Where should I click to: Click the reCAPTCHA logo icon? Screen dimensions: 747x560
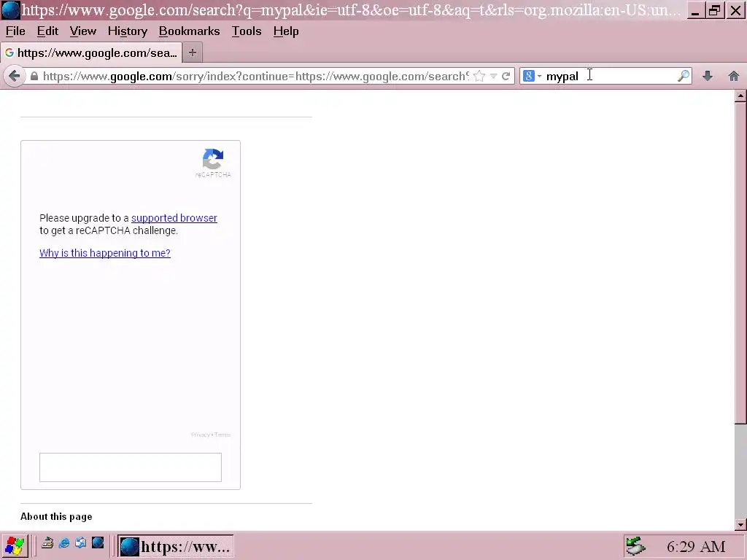(x=213, y=159)
